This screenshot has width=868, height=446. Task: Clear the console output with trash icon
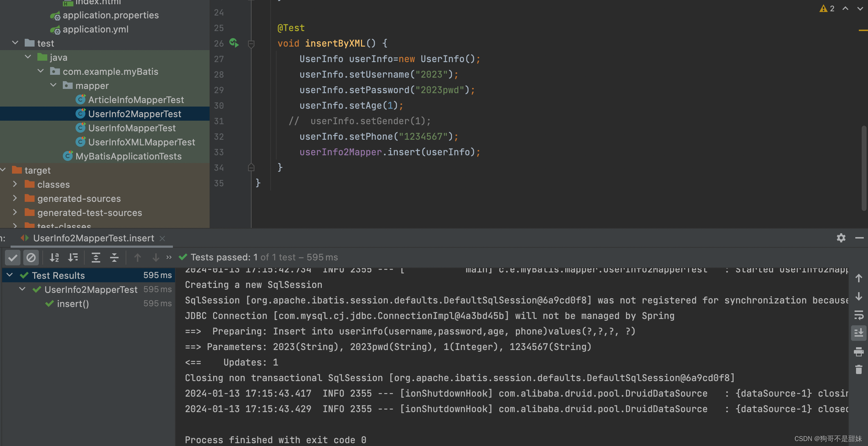tap(859, 369)
